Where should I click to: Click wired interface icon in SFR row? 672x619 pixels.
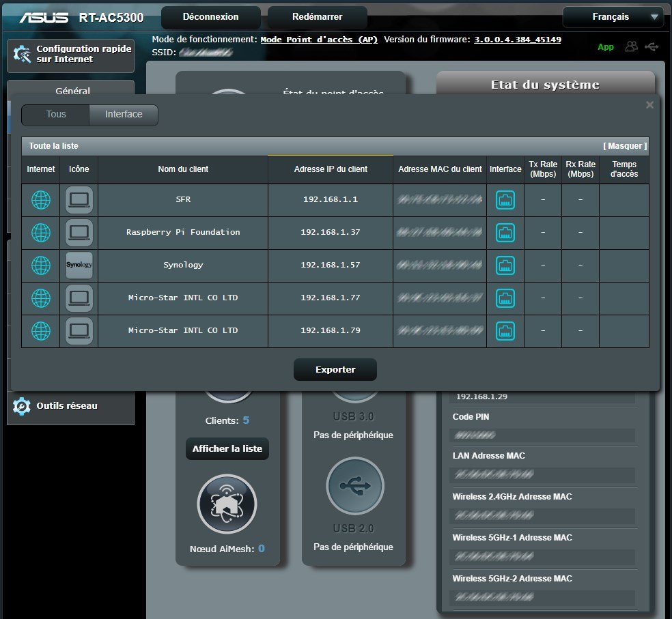[505, 200]
